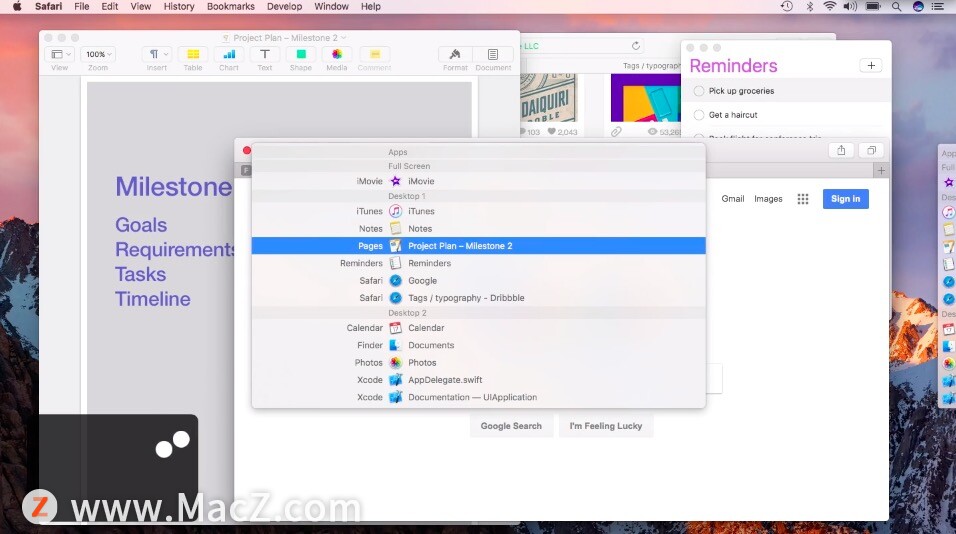956x534 pixels.
Task: Click the Sign in button on Google
Action: [x=846, y=199]
